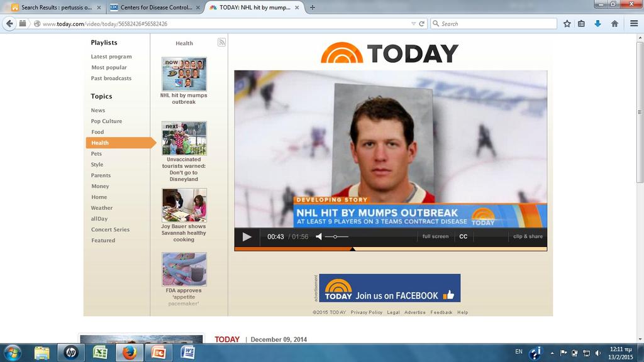Viewport: 644px width, 362px height.
Task: Close the Centers for Disease Control tab
Action: [x=198, y=8]
